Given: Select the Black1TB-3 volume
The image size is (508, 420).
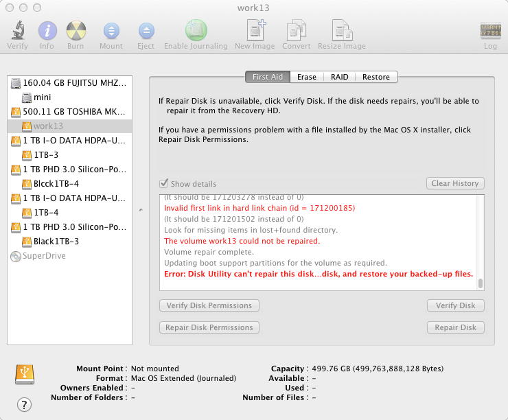Looking at the screenshot, I should tap(69, 242).
